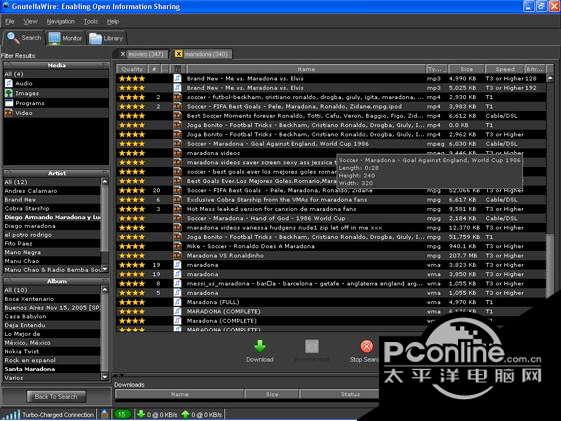Click the Download button
This screenshot has height=421, width=561.
coord(260,351)
